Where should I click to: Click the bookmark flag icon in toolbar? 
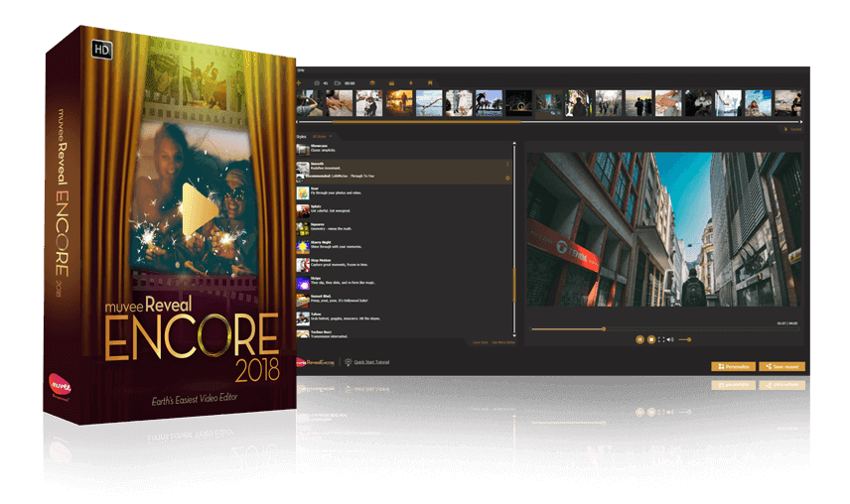[x=430, y=82]
